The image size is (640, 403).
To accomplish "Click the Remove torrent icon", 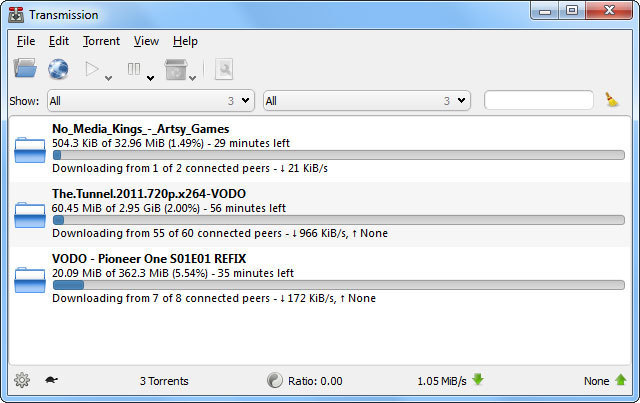I will 174,70.
